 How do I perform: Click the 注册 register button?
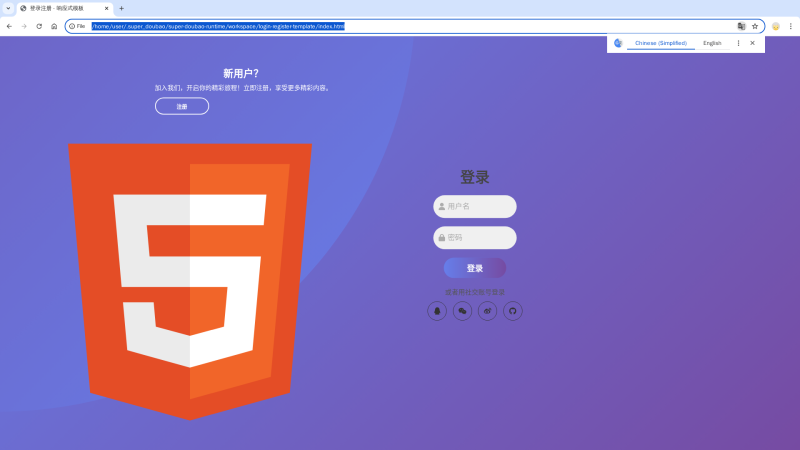(182, 106)
